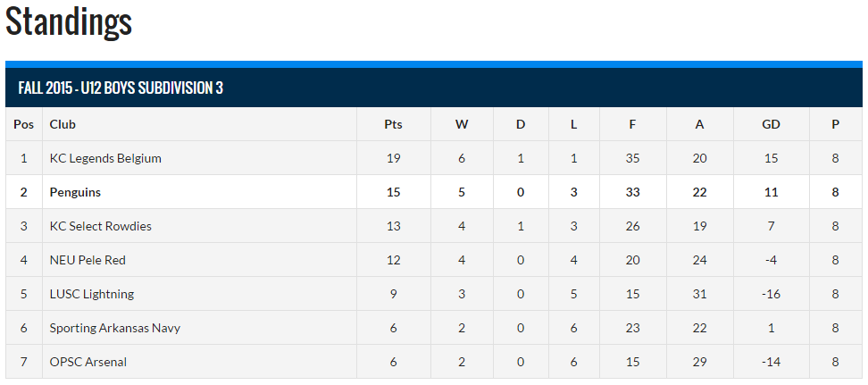The image size is (868, 385).
Task: Open the LUSC Lightning team entry
Action: click(91, 294)
